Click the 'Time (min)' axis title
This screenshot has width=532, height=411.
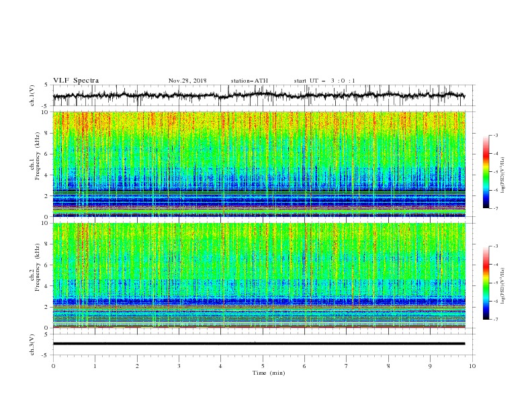tap(269, 373)
